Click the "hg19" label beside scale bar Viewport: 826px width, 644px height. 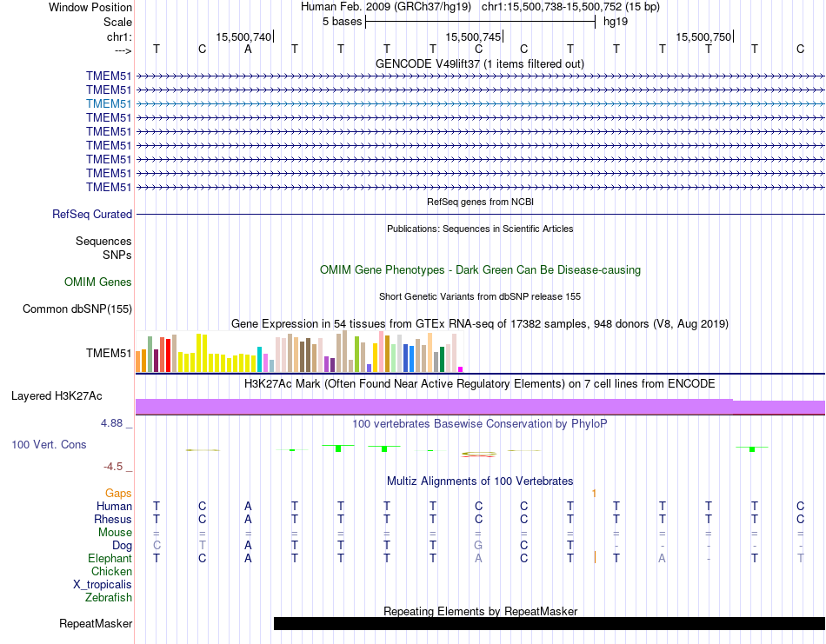point(616,22)
